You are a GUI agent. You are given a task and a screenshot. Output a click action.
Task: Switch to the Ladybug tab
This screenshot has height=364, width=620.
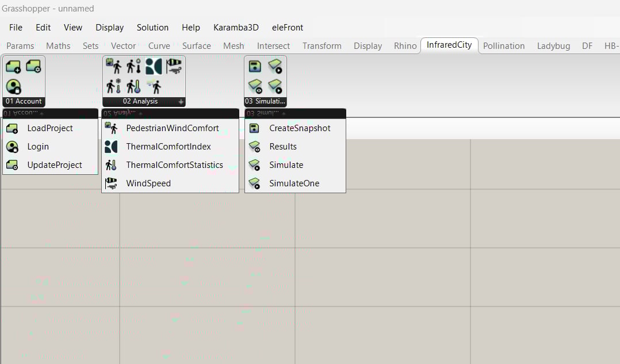(553, 46)
